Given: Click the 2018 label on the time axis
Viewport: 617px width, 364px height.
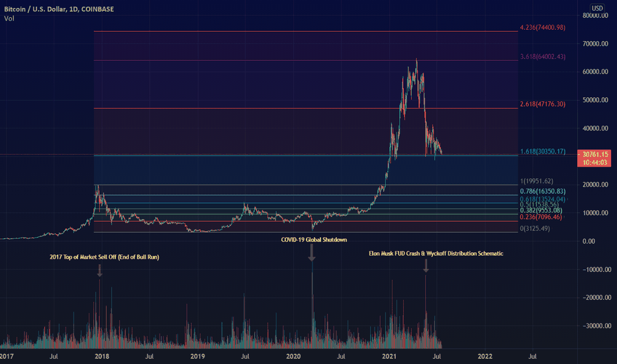Looking at the screenshot, I should pyautogui.click(x=102, y=357).
